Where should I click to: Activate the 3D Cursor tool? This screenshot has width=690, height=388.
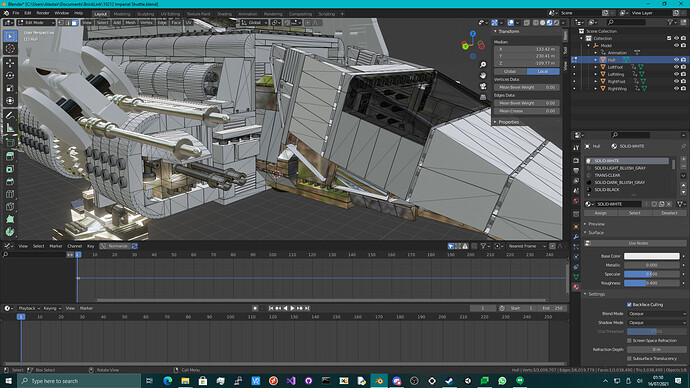10,49
